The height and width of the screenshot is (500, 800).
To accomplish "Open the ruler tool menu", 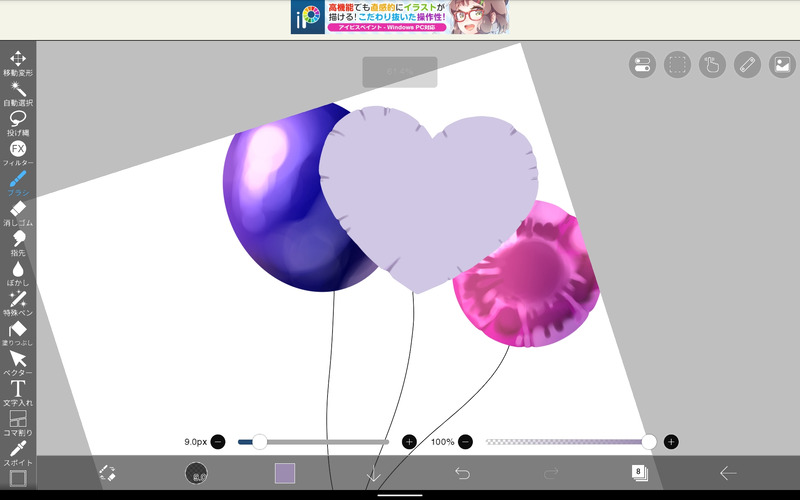I will 747,65.
